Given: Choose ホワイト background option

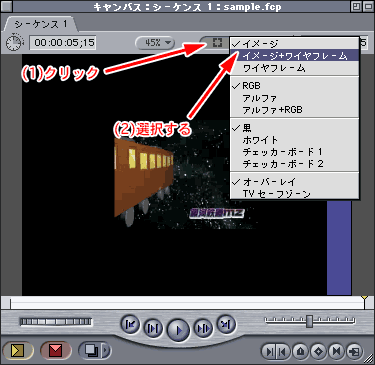Looking at the screenshot, I should point(294,140).
